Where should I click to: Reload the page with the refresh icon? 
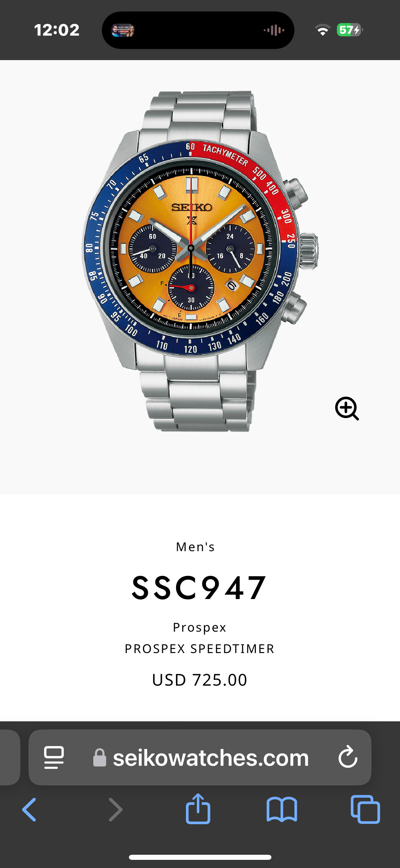tap(348, 757)
